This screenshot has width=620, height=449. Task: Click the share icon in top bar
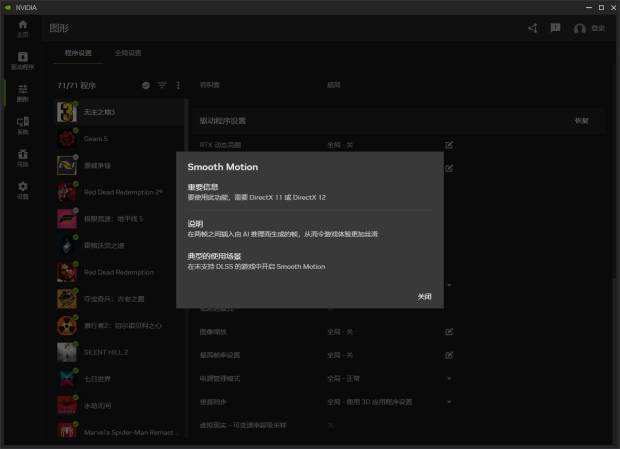click(533, 28)
